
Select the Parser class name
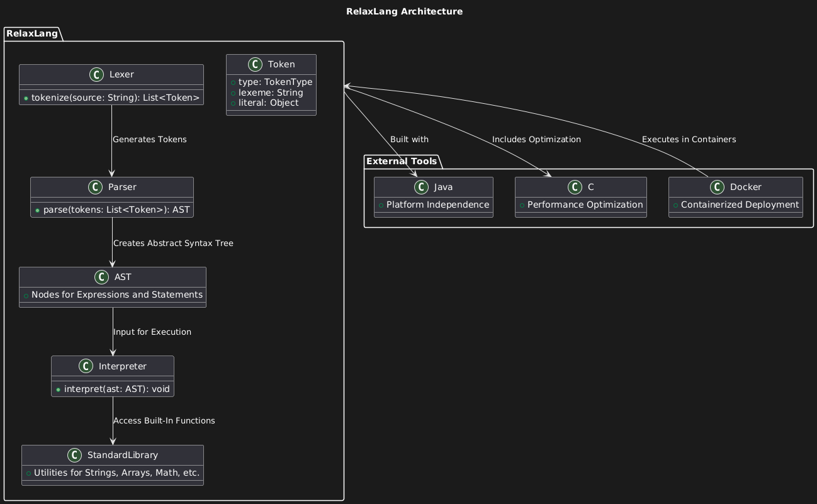pos(123,187)
